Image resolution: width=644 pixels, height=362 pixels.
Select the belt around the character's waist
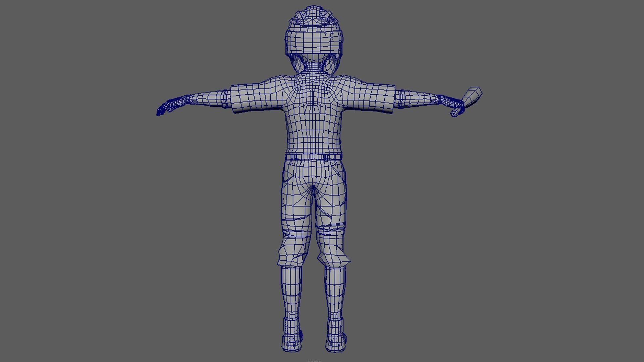(x=314, y=157)
